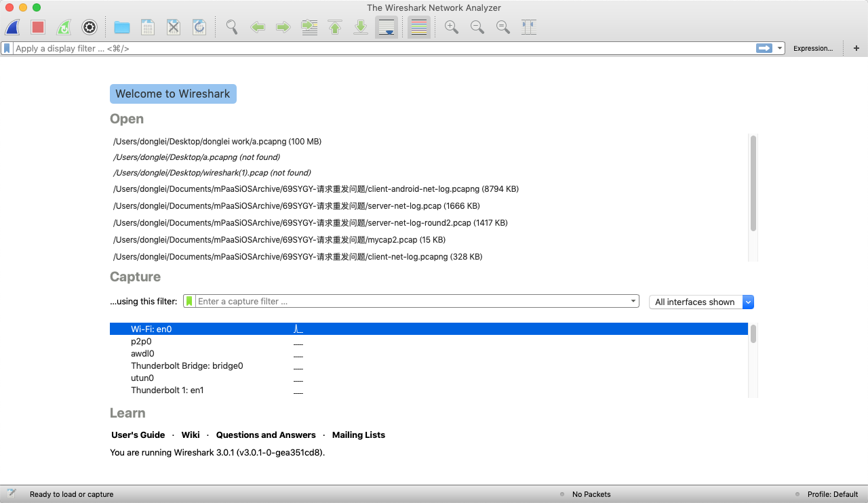This screenshot has width=868, height=503.
Task: Open the Wiki link
Action: coord(191,435)
